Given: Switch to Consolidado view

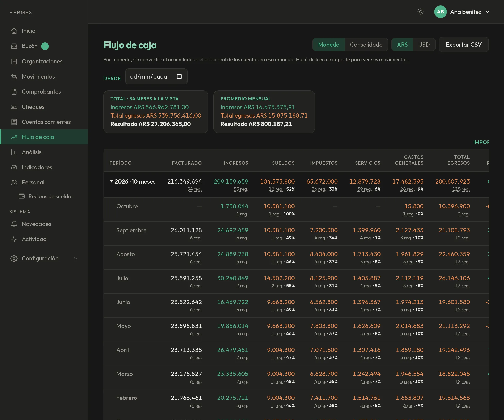Looking at the screenshot, I should tap(366, 45).
